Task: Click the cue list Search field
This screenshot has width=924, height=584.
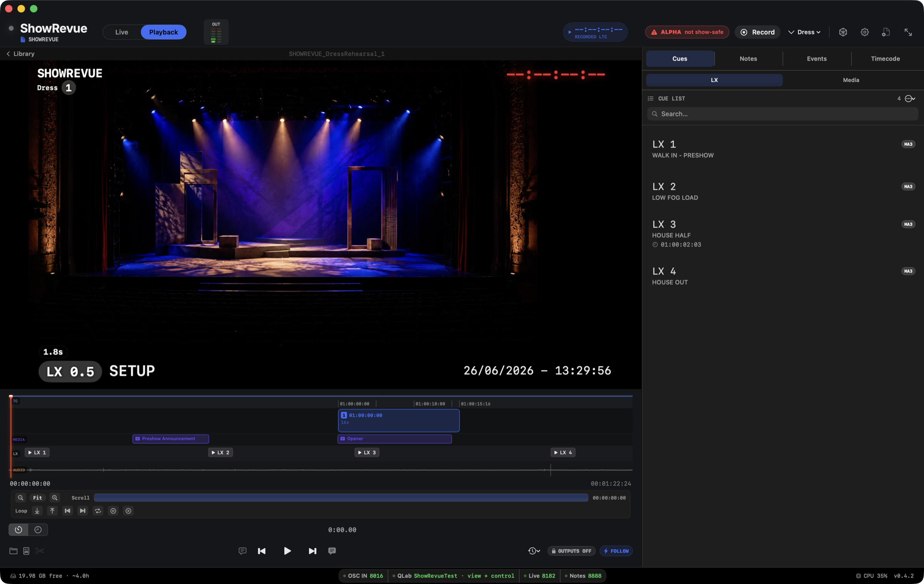Action: 782,114
